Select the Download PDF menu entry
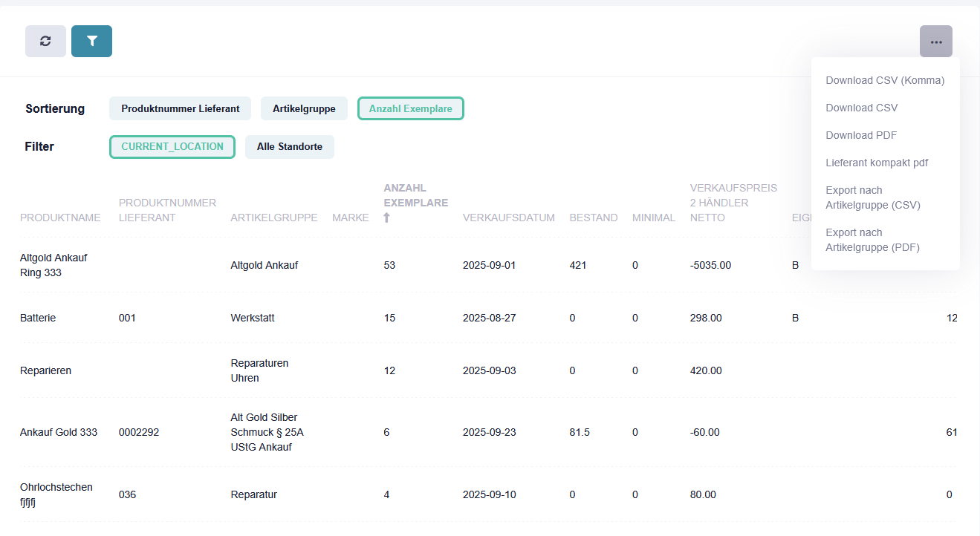Screen dimensions: 980x536 point(861,135)
